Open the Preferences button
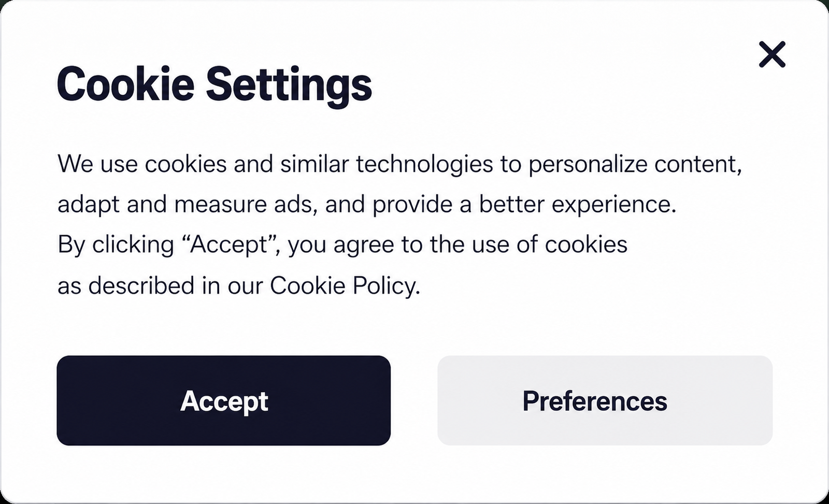Image resolution: width=829 pixels, height=504 pixels. (x=605, y=400)
